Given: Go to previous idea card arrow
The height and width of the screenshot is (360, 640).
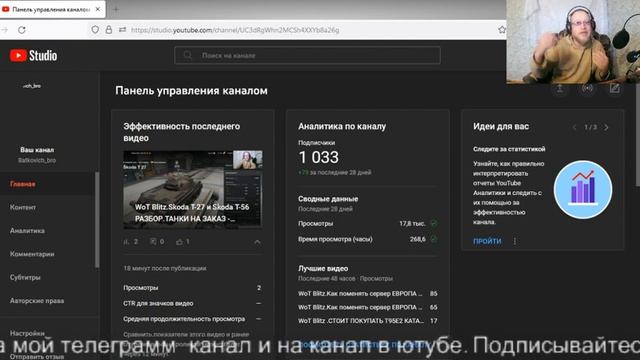Looking at the screenshot, I should point(574,127).
